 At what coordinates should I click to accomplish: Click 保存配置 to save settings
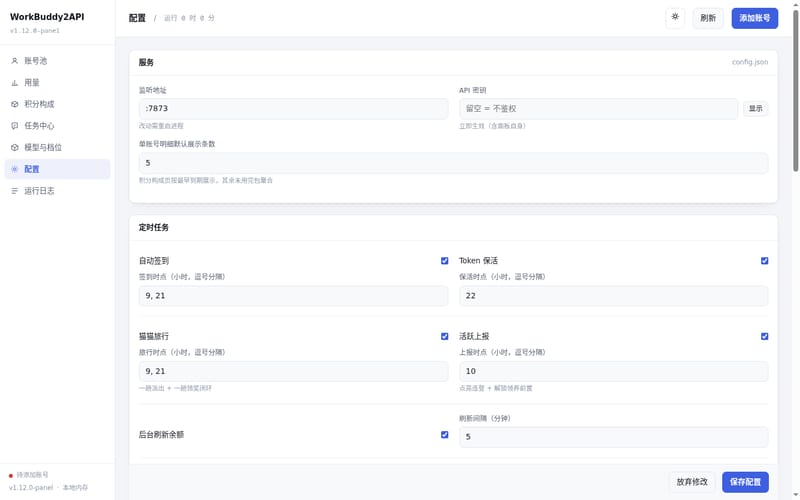745,482
